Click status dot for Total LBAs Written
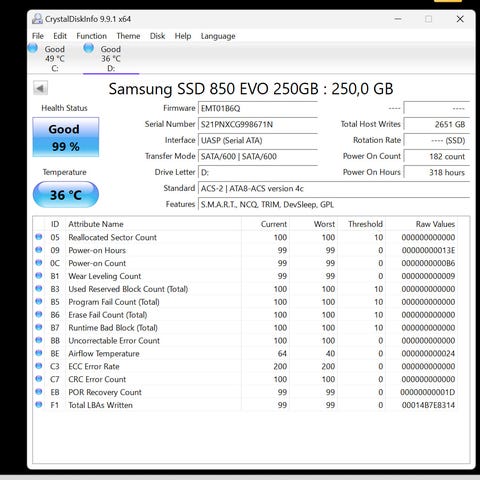 click(x=39, y=405)
